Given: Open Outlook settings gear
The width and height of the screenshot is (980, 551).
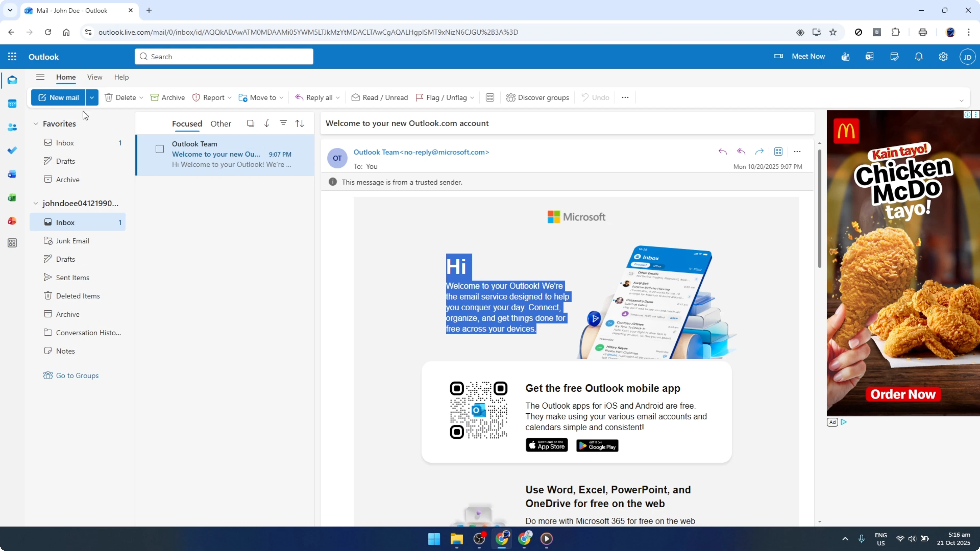Looking at the screenshot, I should (x=943, y=57).
